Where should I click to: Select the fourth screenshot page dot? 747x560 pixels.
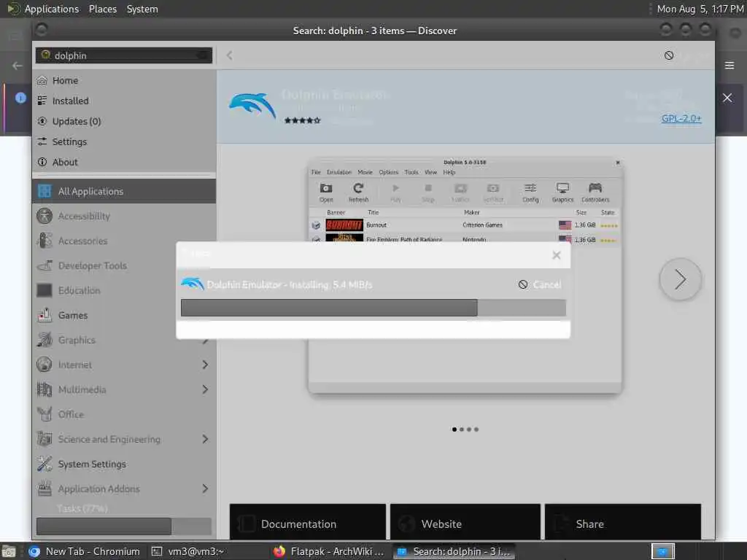click(476, 429)
